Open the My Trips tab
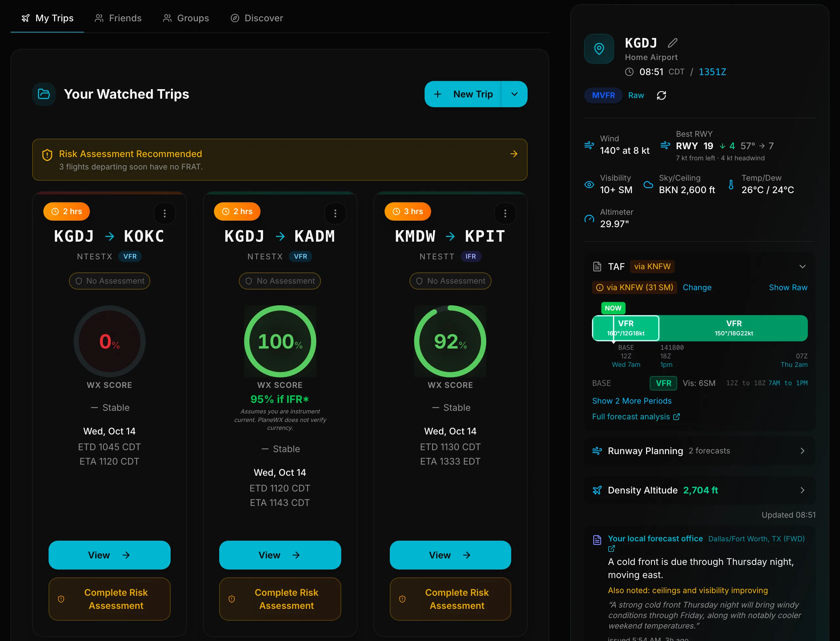Image resolution: width=840 pixels, height=641 pixels. [x=47, y=18]
